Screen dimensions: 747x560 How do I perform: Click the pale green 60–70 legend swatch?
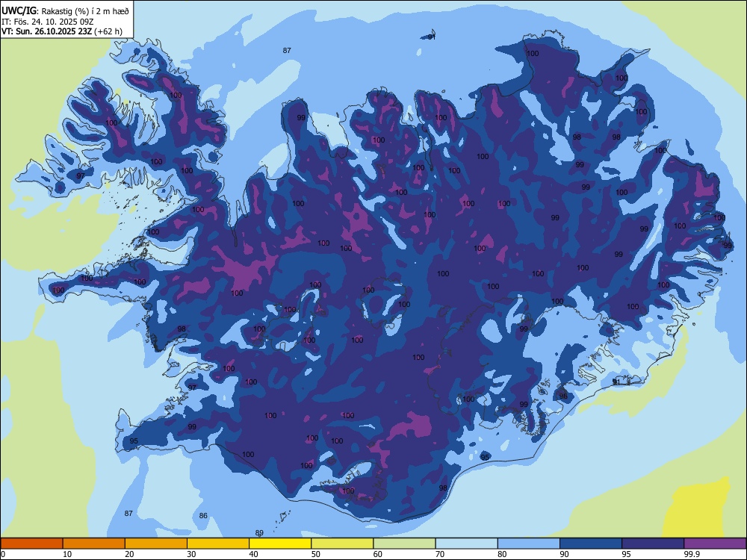pos(404,544)
